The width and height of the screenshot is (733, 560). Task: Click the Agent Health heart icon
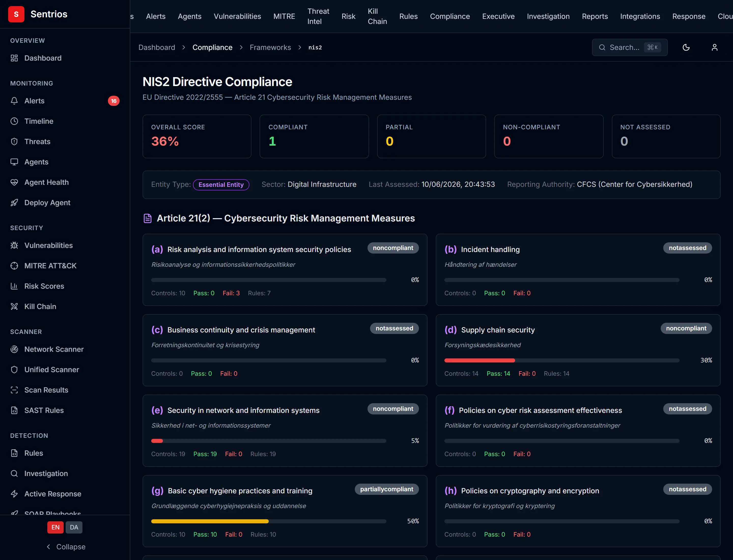pos(14,182)
